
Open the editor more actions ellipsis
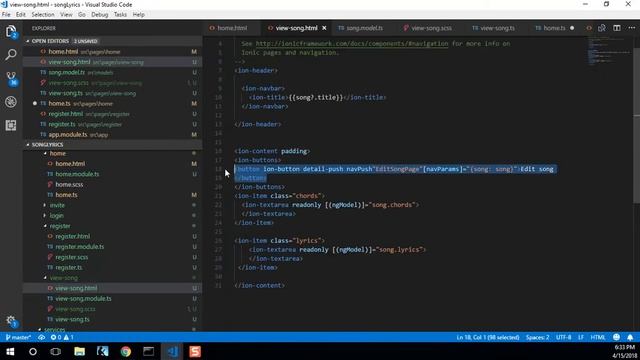click(631, 28)
